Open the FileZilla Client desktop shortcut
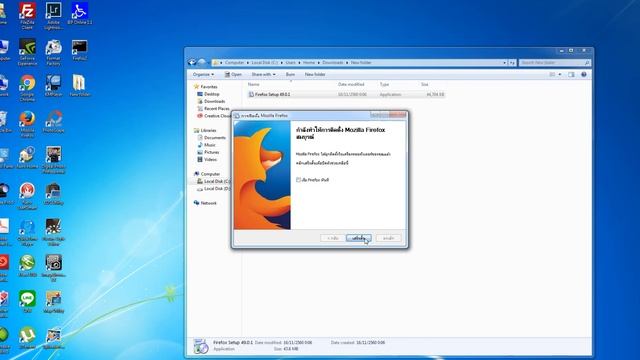 (x=27, y=16)
